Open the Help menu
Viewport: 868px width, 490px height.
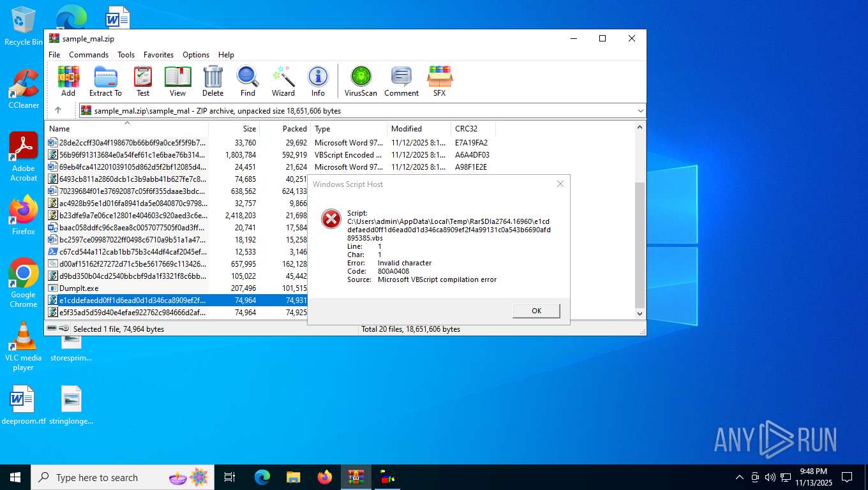coord(226,55)
